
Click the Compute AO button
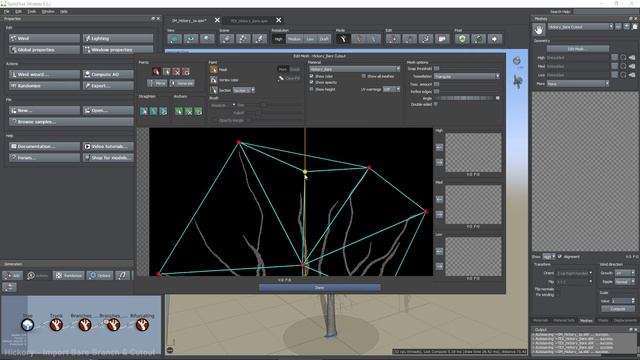click(x=108, y=75)
